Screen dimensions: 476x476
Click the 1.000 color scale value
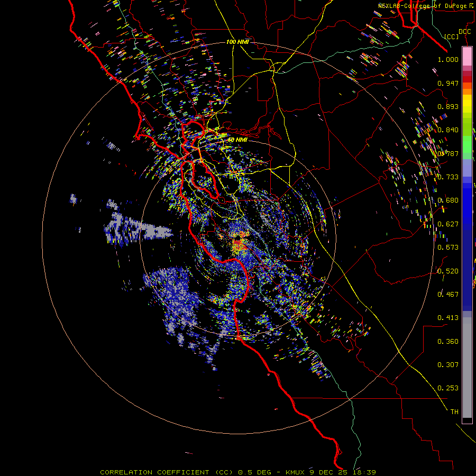[x=448, y=59]
